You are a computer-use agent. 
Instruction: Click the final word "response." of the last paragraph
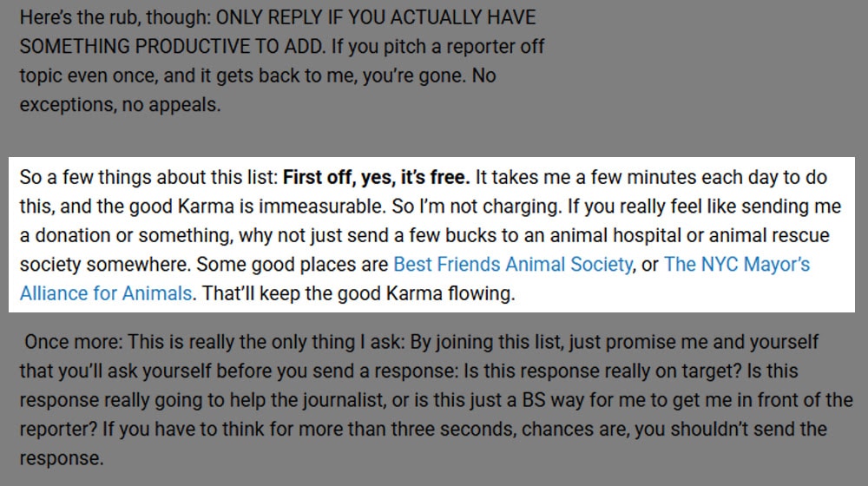click(62, 459)
